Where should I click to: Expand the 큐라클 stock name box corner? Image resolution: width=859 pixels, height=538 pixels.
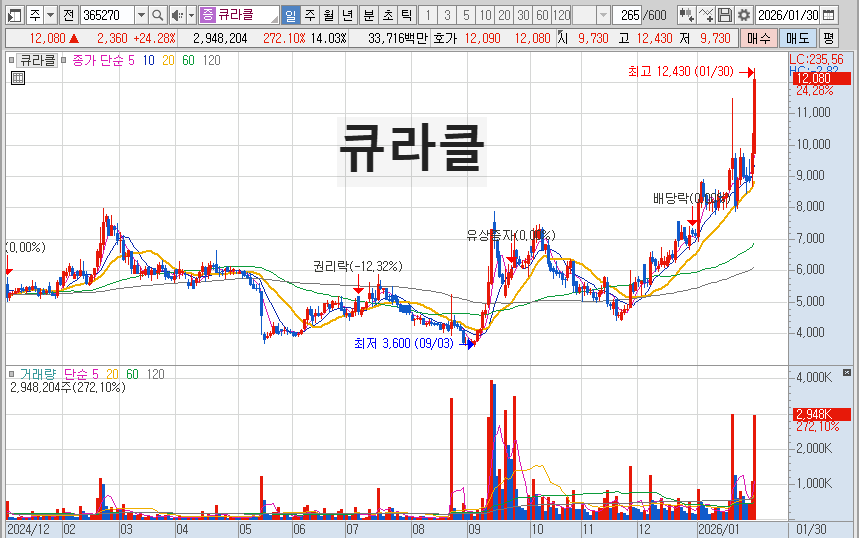(x=274, y=19)
